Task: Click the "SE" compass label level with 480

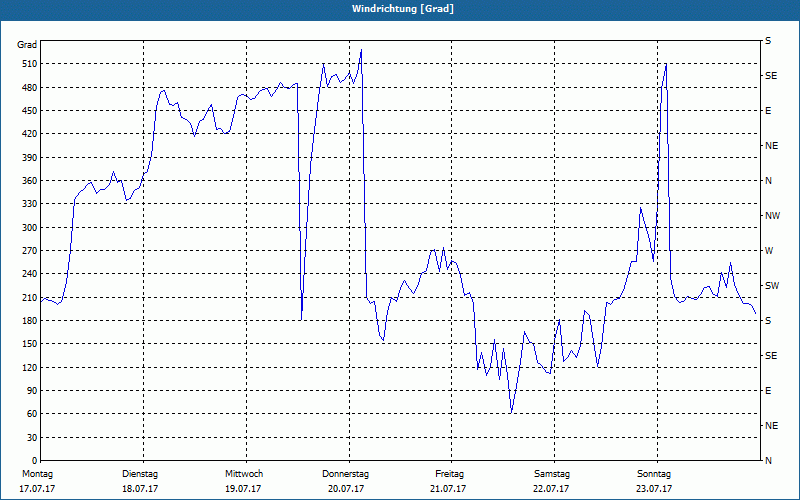Action: pyautogui.click(x=771, y=76)
